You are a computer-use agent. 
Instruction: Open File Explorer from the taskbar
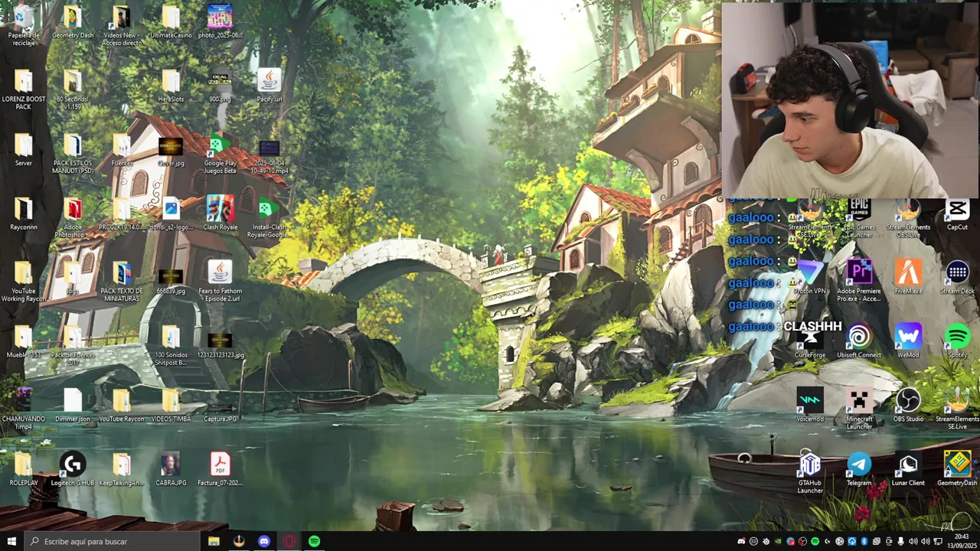point(214,541)
